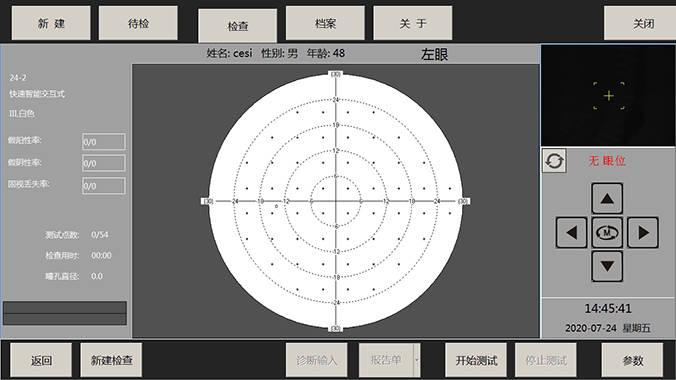Click the refresh eye position icon

pyautogui.click(x=554, y=161)
